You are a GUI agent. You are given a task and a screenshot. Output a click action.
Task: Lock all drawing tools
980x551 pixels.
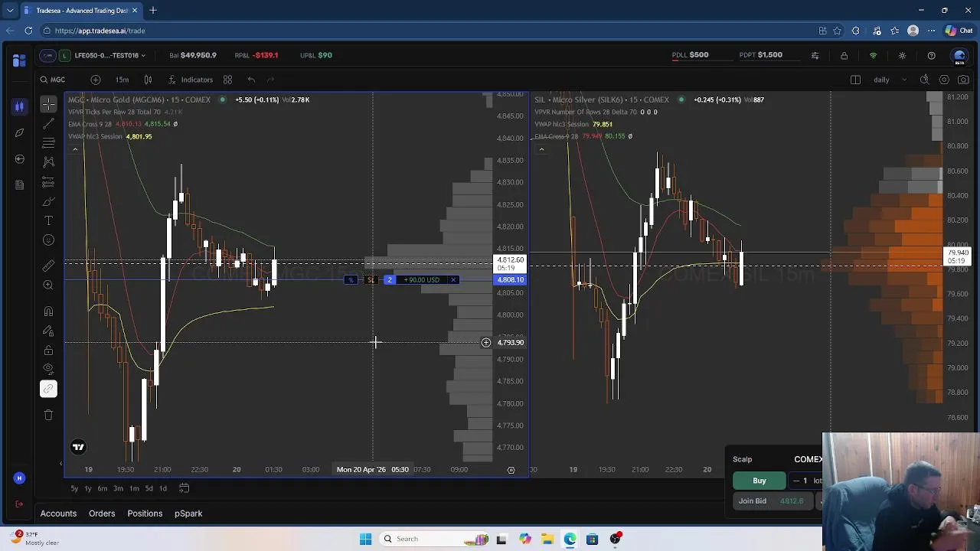point(48,350)
